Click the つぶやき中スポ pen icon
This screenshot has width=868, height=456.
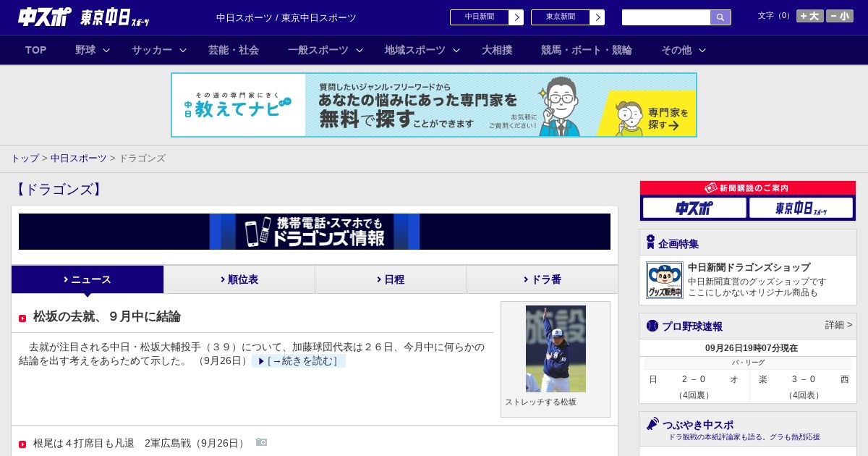pos(653,423)
